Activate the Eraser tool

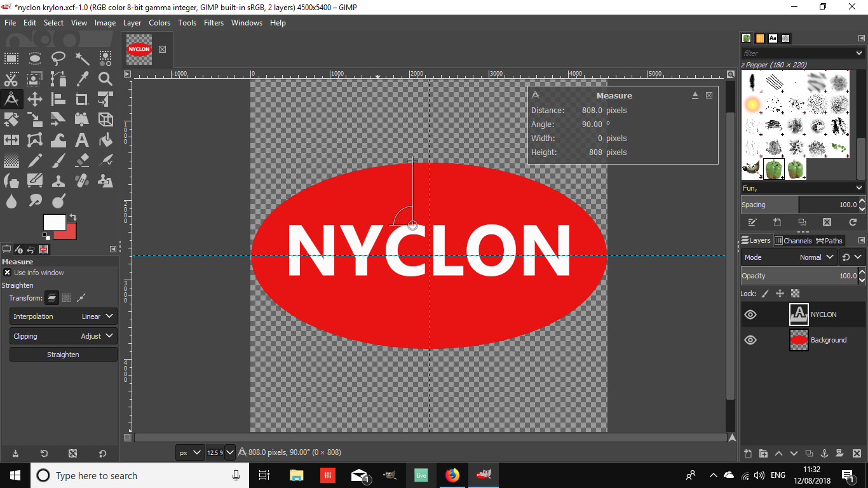pos(82,160)
